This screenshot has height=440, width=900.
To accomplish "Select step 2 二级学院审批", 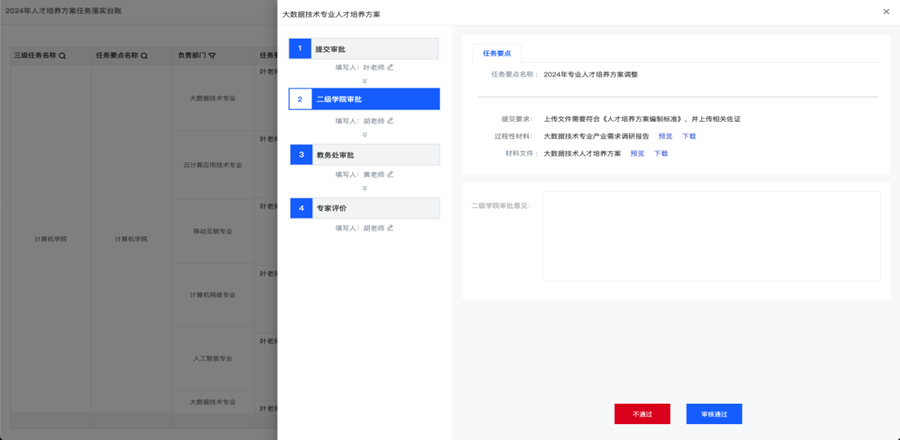I will point(364,99).
